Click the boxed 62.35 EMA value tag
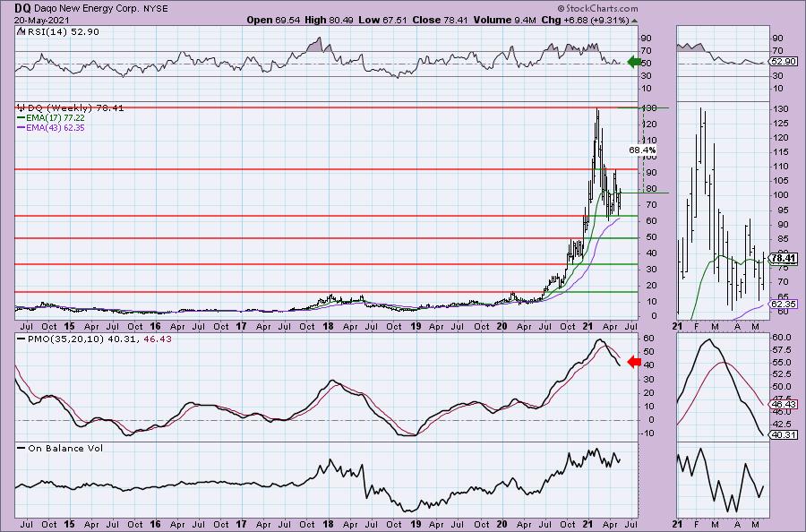This screenshot has height=532, width=806. click(784, 305)
